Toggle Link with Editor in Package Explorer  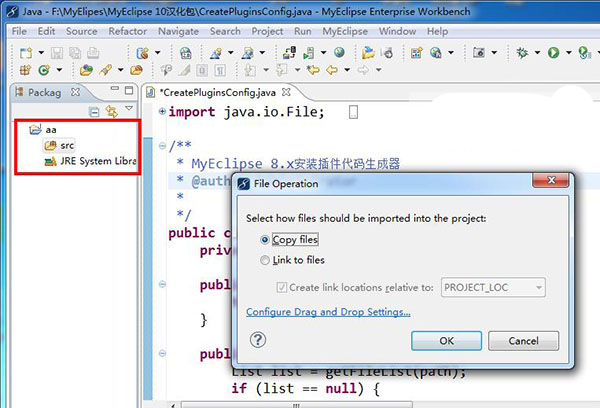[111, 112]
